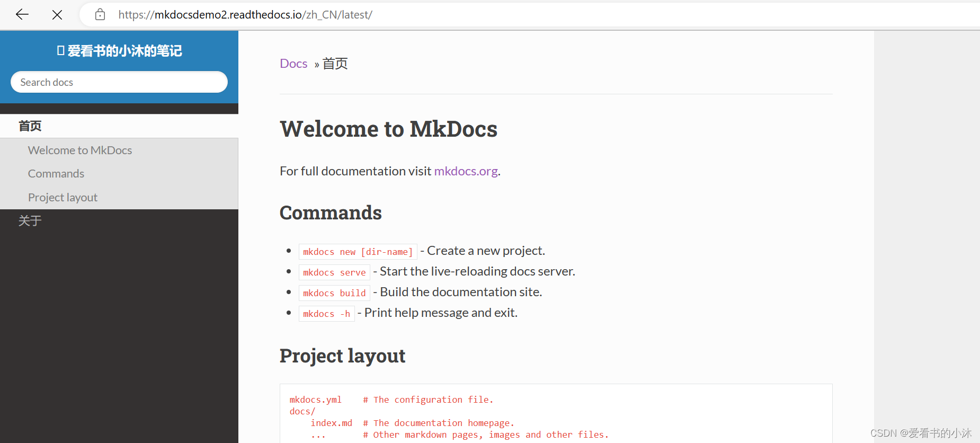Image resolution: width=980 pixels, height=443 pixels.
Task: Jump to Commands in the sidebar
Action: coord(56,174)
